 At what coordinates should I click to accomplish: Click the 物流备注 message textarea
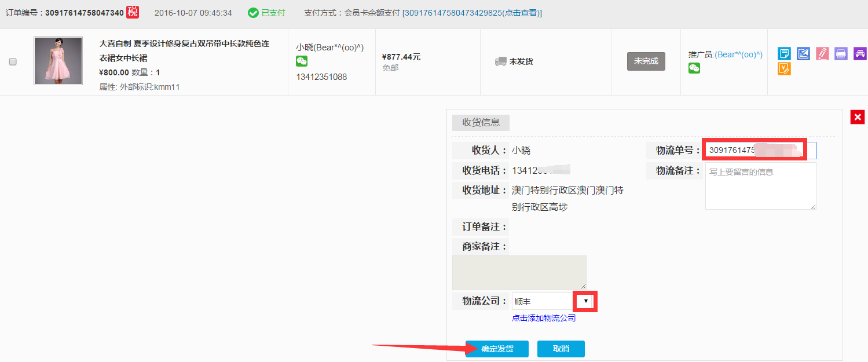(760, 186)
